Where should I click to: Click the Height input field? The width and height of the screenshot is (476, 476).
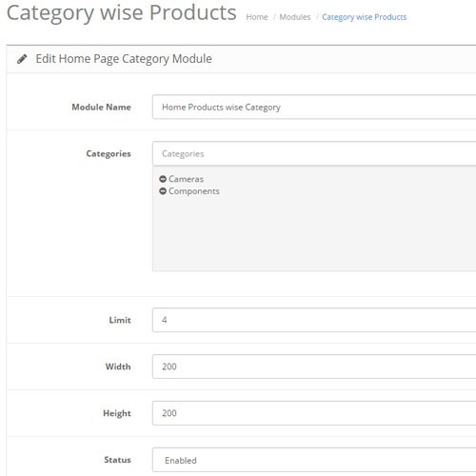pyautogui.click(x=314, y=413)
